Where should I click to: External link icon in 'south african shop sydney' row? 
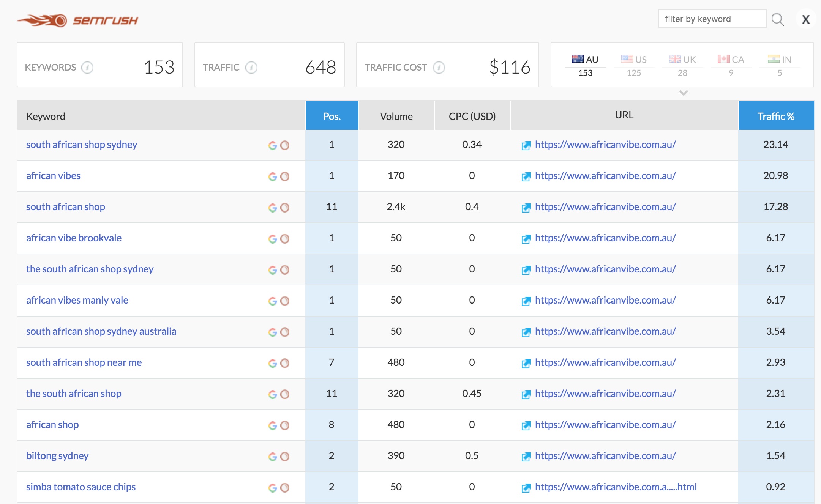[526, 145]
